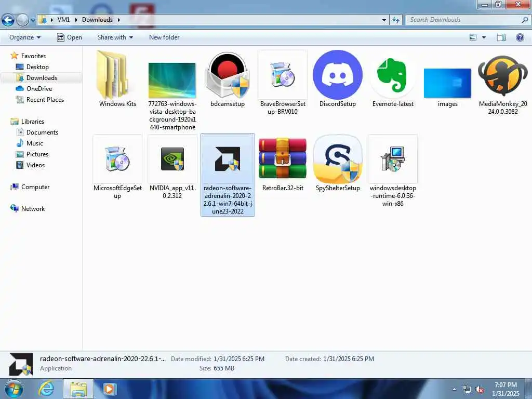Click the taskbar clock 7:07 PM
532x399 pixels.
tap(506, 385)
